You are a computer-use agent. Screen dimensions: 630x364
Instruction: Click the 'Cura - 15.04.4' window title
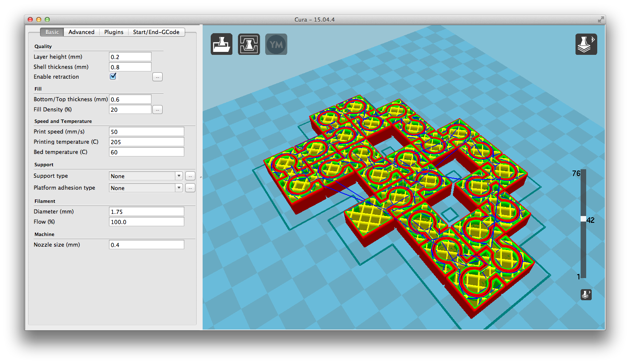point(315,20)
